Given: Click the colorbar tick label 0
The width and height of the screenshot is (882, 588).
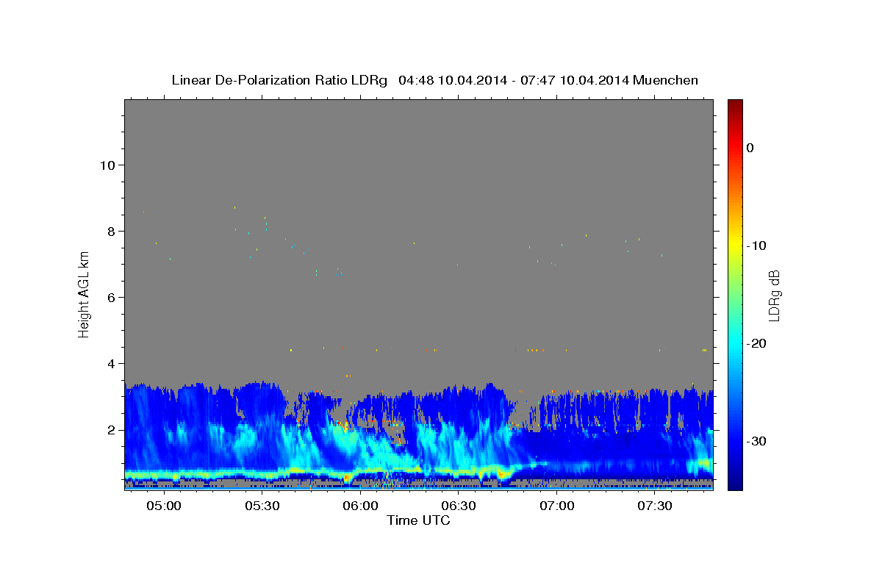Looking at the screenshot, I should (x=750, y=148).
